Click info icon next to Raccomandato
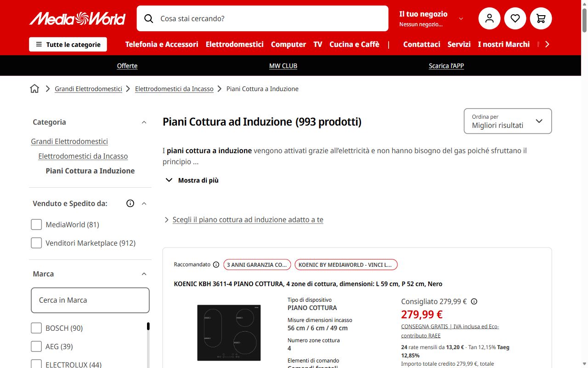Viewport: 588px width, 368px height. [x=216, y=264]
